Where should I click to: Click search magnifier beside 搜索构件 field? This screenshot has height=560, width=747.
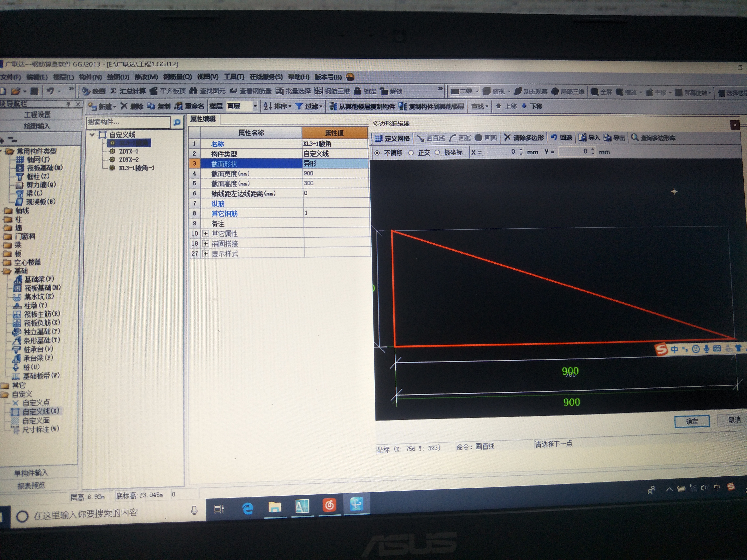point(177,122)
